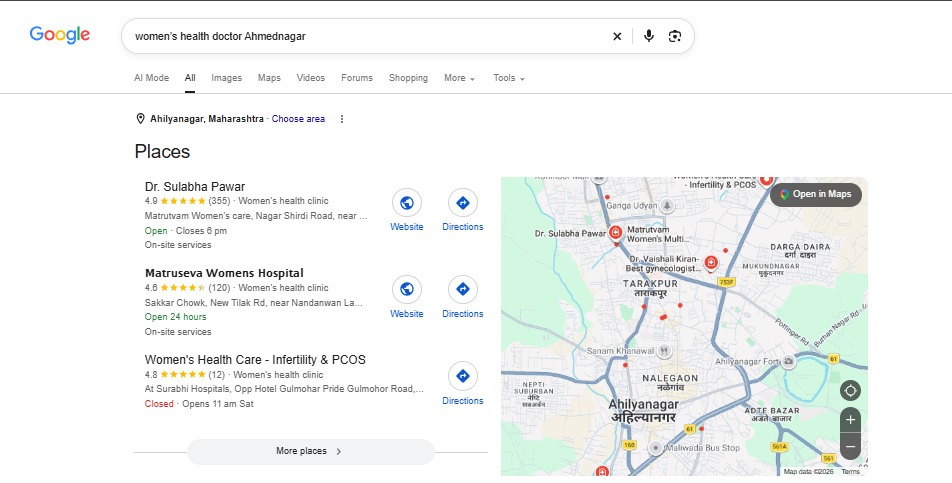Switch to Forums tab
The height and width of the screenshot is (483, 952).
(357, 78)
